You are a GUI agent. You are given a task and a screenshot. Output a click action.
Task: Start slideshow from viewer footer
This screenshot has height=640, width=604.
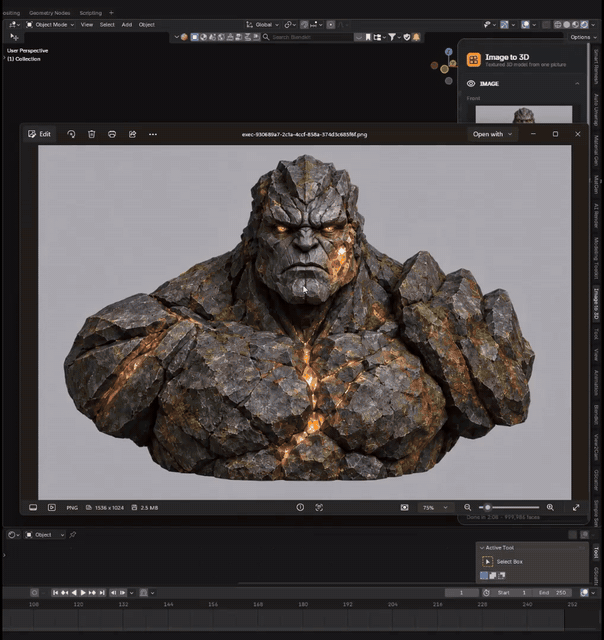click(x=52, y=507)
